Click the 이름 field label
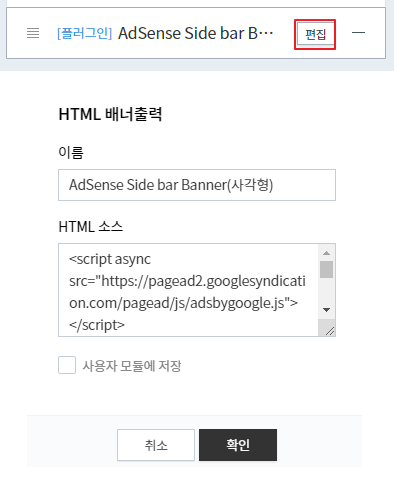 click(x=71, y=153)
